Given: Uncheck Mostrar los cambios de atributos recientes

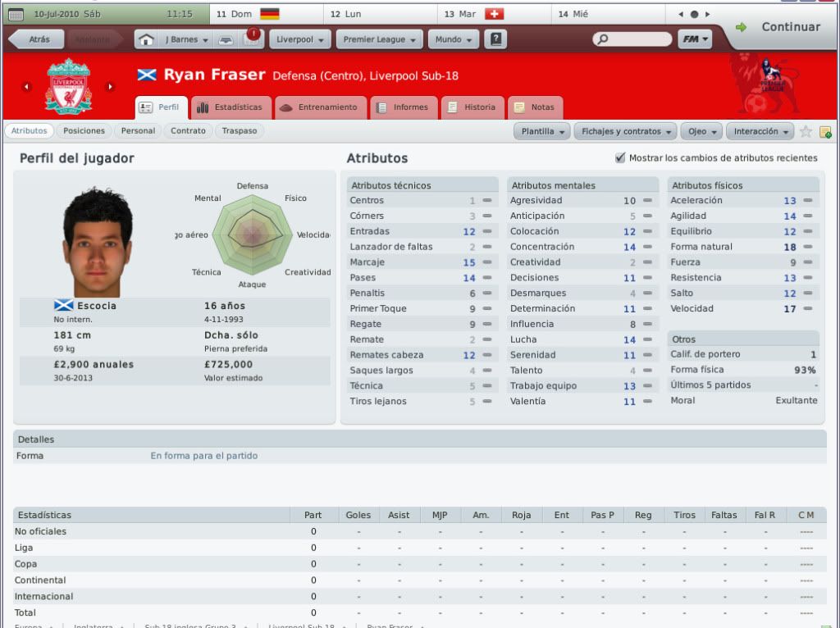Looking at the screenshot, I should [620, 158].
